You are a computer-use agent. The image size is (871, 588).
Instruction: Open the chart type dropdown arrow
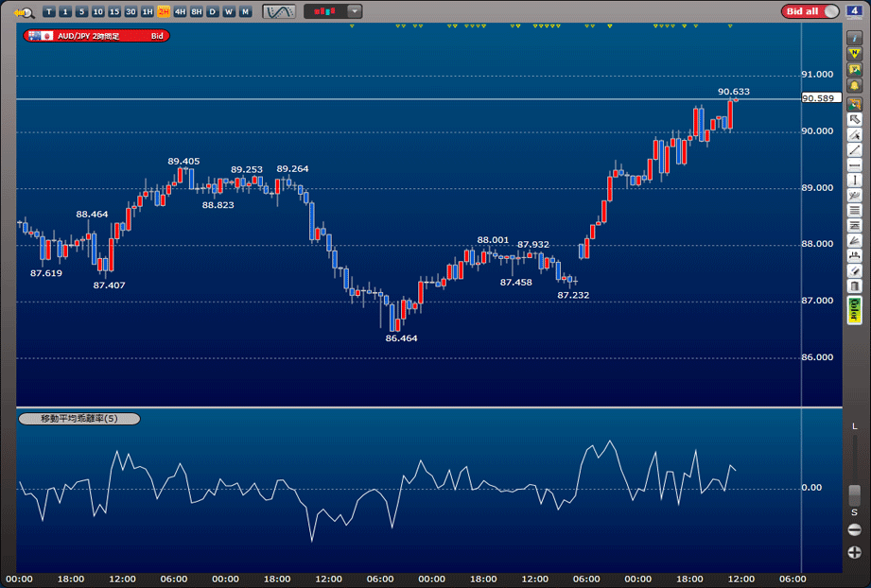[x=354, y=11]
